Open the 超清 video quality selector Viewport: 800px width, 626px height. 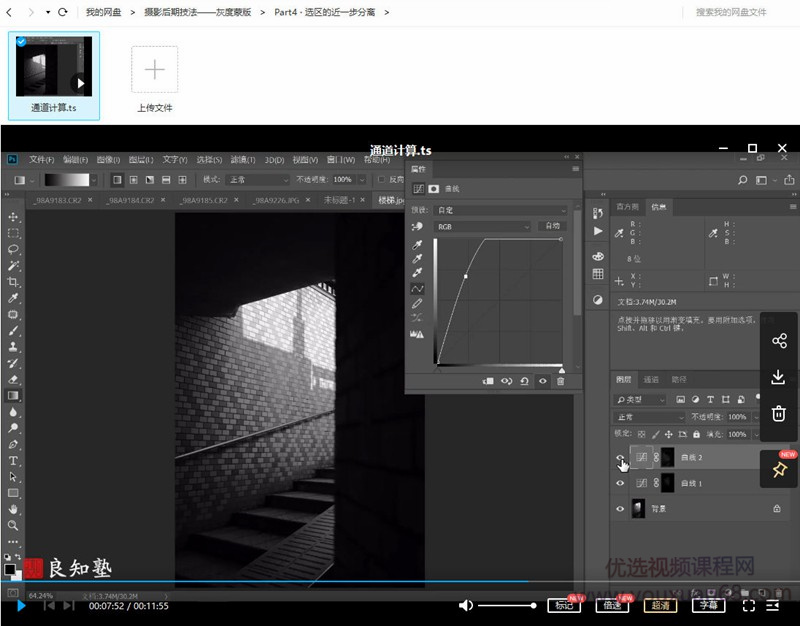click(660, 605)
